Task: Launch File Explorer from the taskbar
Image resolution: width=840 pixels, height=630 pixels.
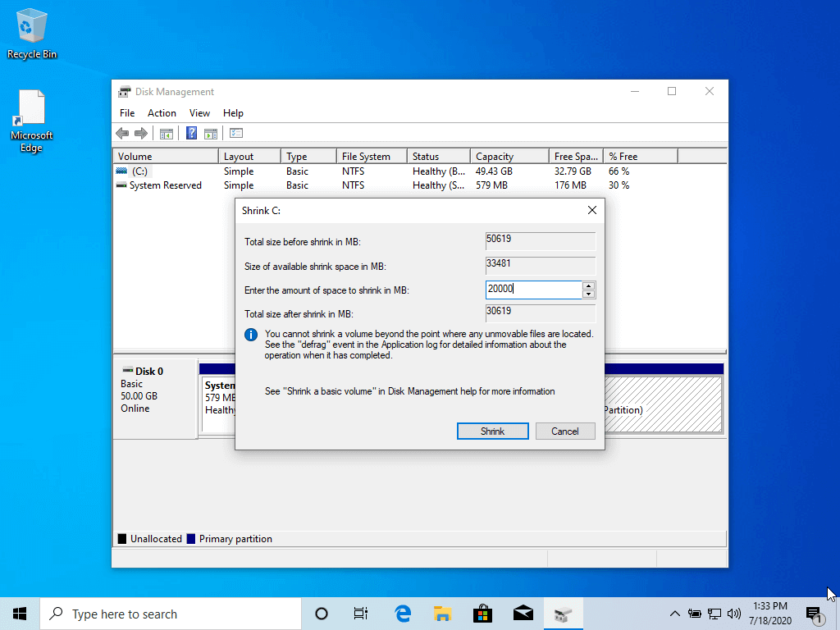Action: pyautogui.click(x=442, y=614)
